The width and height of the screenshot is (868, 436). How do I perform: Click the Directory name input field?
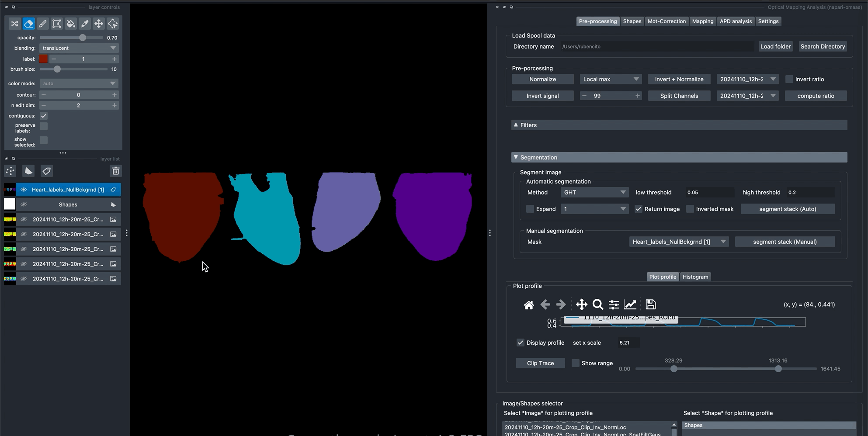656,46
